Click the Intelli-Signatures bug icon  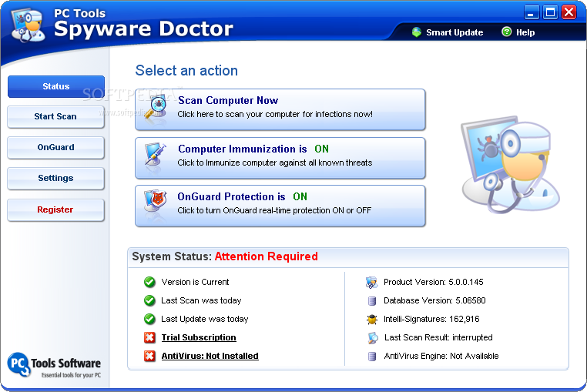(x=372, y=319)
